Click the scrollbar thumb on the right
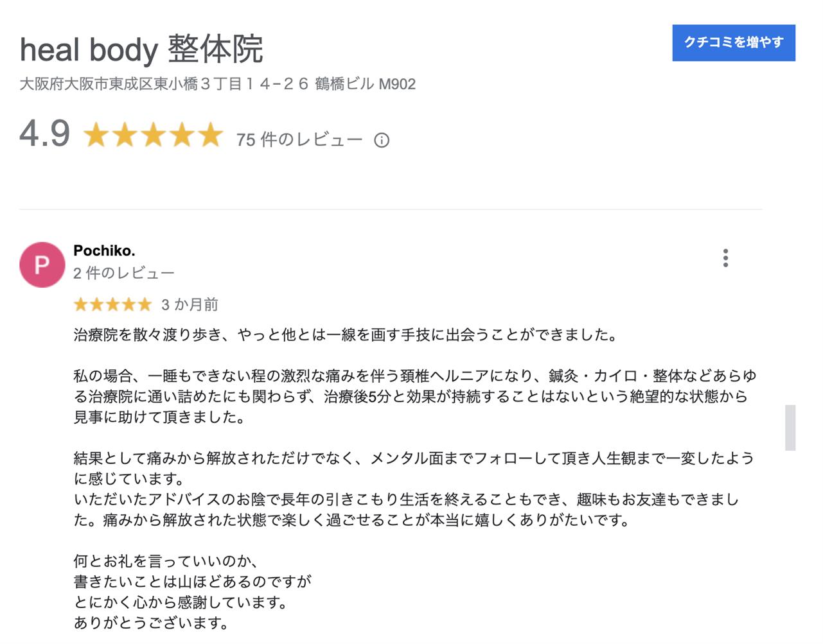 pyautogui.click(x=790, y=428)
